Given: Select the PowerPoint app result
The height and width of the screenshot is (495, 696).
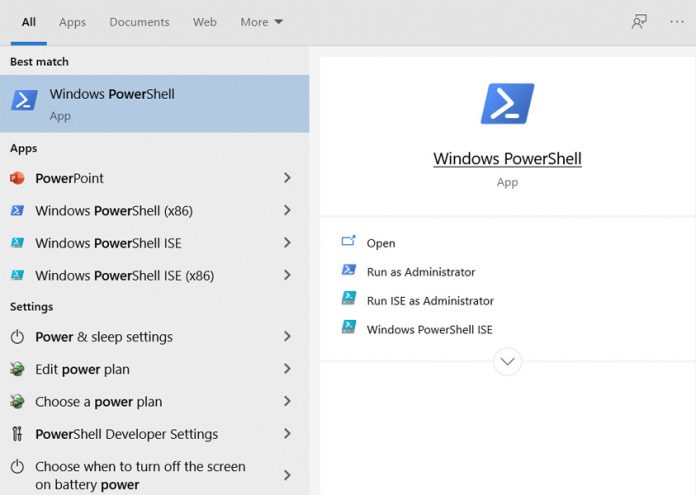Looking at the screenshot, I should [x=154, y=178].
